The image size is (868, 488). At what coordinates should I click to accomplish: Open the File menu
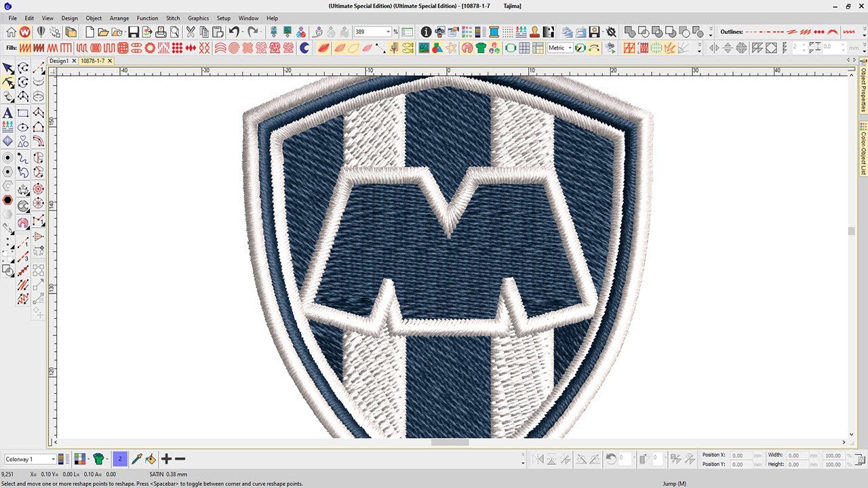13,18
